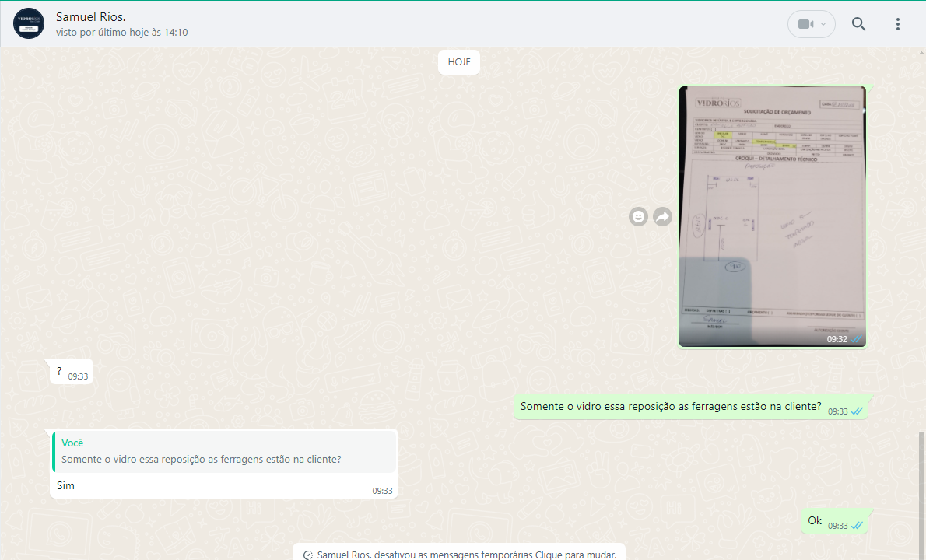Click the HOJE date chip
The image size is (926, 560).
click(459, 62)
